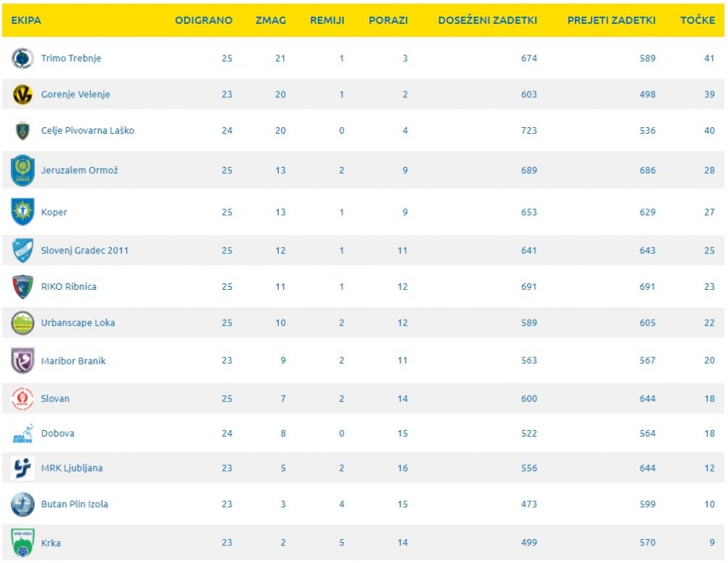Screen dimensions: 728x563
Task: Sort table by TOČKE column header
Action: 698,20
